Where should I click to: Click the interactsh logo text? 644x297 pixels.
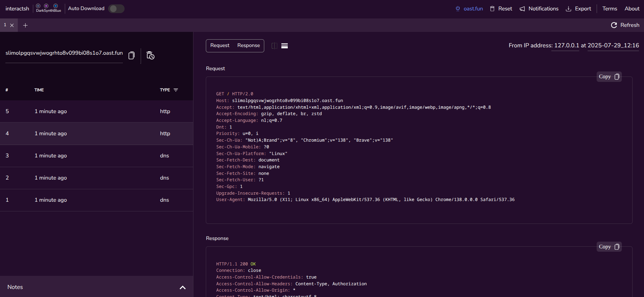17,9
